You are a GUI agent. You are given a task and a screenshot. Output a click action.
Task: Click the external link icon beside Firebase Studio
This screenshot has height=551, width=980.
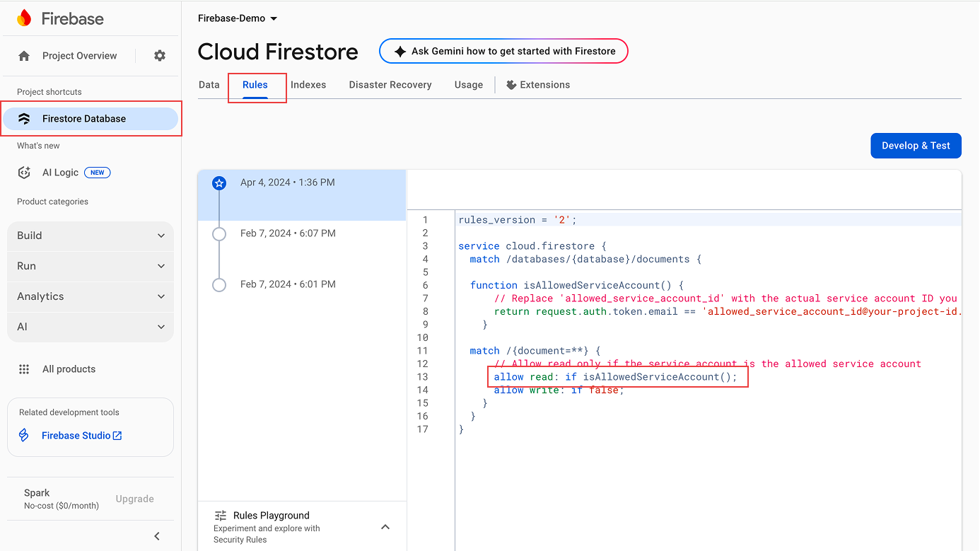click(x=117, y=436)
